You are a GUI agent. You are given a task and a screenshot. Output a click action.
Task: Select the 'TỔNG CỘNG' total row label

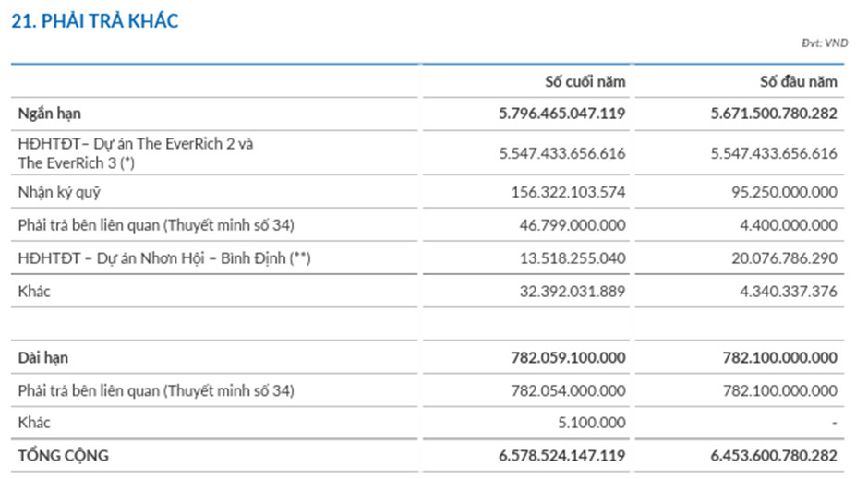63,455
